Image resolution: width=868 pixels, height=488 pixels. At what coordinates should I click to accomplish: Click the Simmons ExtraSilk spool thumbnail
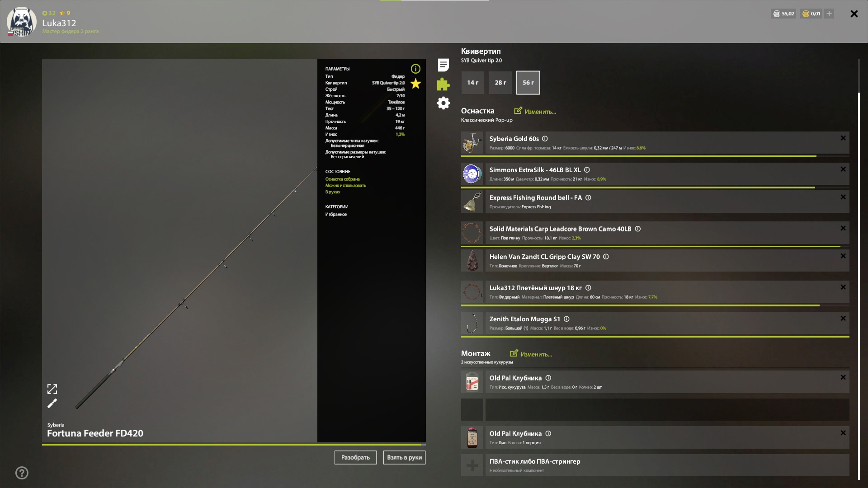tap(472, 174)
